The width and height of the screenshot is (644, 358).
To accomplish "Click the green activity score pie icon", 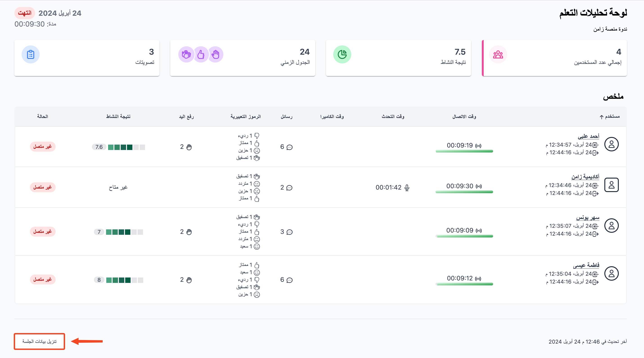I will click(x=342, y=54).
